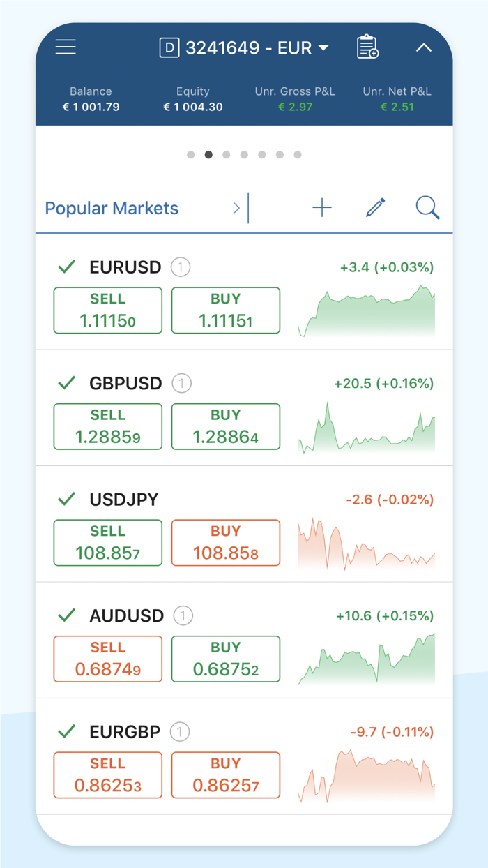
Task: Add a new instrument with the plus icon
Action: (x=322, y=207)
